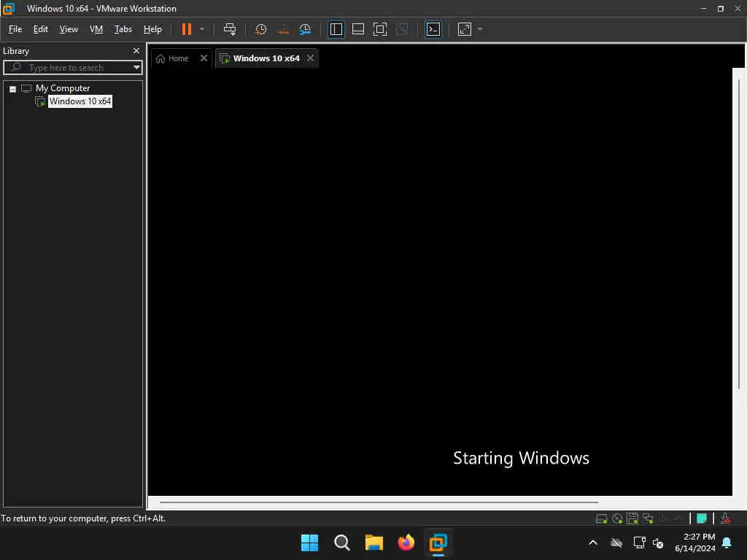Open the View menu
The width and height of the screenshot is (747, 560).
tap(69, 29)
